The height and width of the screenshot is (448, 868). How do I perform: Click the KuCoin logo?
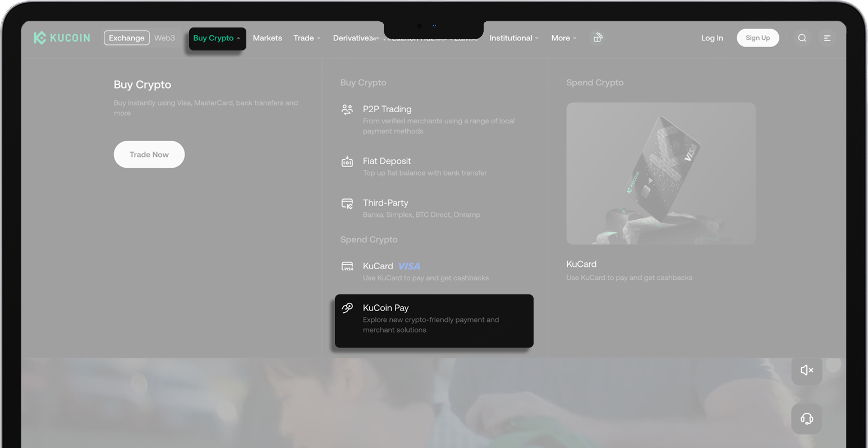pos(62,38)
